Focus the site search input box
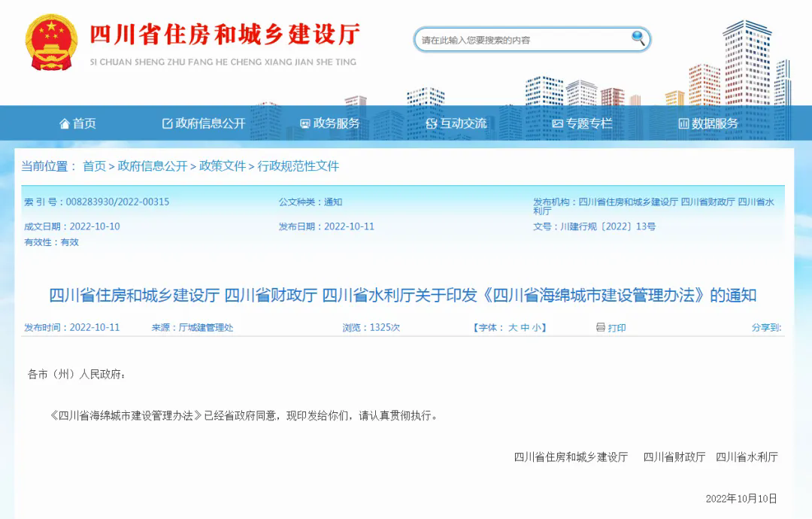Screen dimensions: 812x519 click(x=523, y=40)
